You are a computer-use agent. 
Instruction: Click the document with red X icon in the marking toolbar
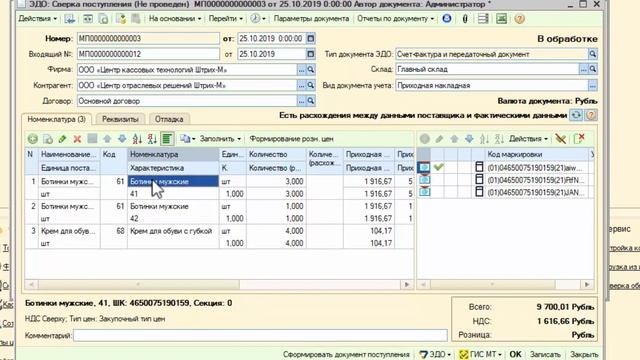click(579, 139)
